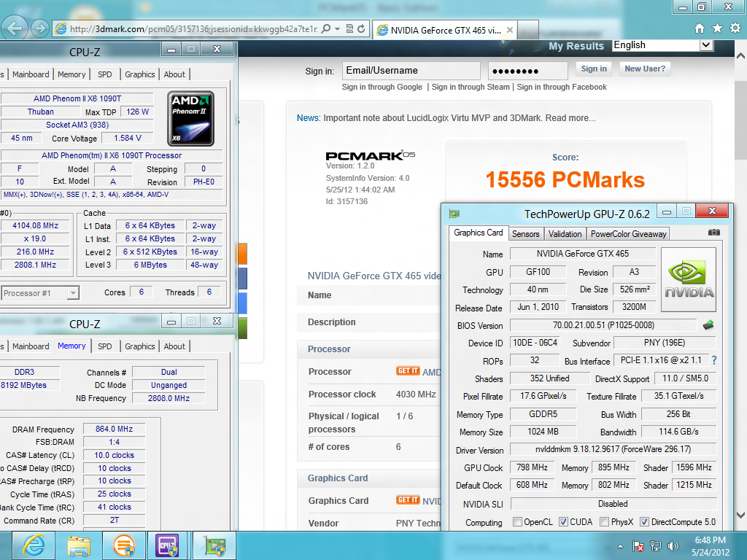
Task: Click Graphics Card GET IT badge
Action: [408, 500]
